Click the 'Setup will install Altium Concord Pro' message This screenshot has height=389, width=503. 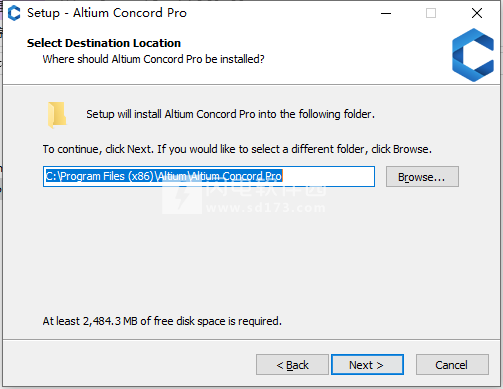[230, 114]
